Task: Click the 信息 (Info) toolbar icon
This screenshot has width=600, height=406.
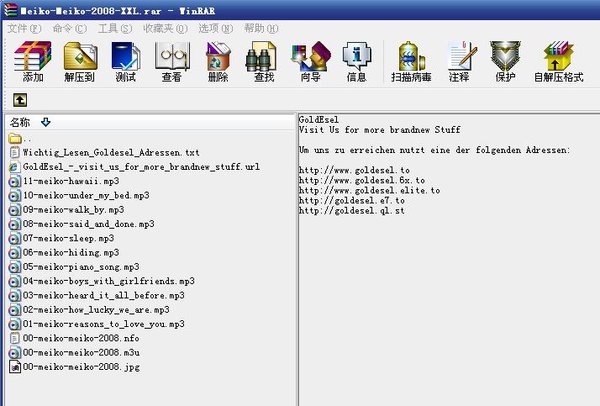Action: tap(357, 56)
